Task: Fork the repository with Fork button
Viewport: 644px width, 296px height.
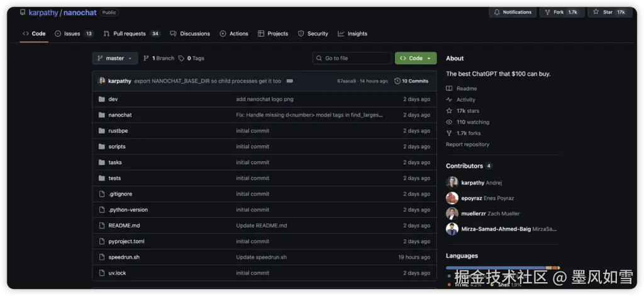Action: [x=560, y=12]
